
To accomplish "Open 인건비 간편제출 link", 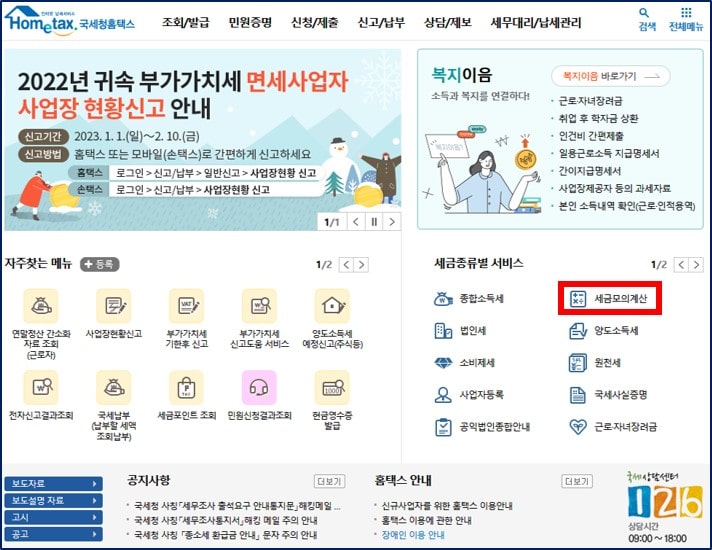I will (x=591, y=136).
